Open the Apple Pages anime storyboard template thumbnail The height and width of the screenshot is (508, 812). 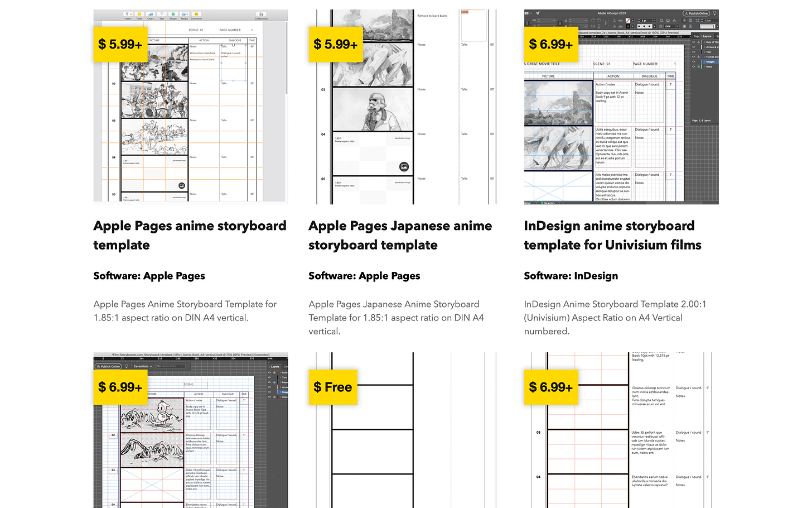[191, 107]
